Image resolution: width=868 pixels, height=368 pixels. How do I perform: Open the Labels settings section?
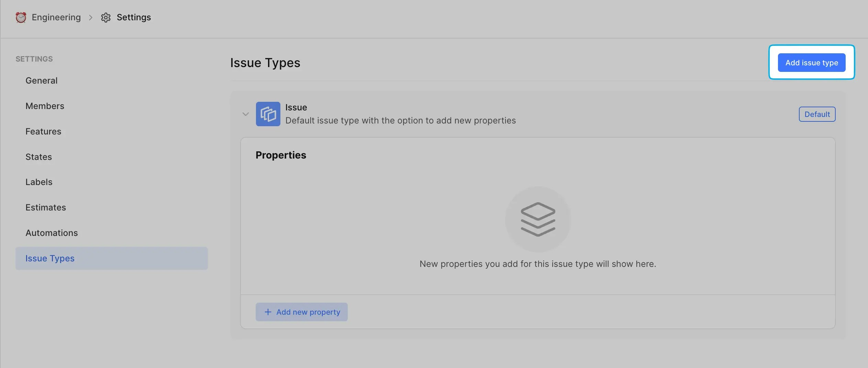pos(39,182)
